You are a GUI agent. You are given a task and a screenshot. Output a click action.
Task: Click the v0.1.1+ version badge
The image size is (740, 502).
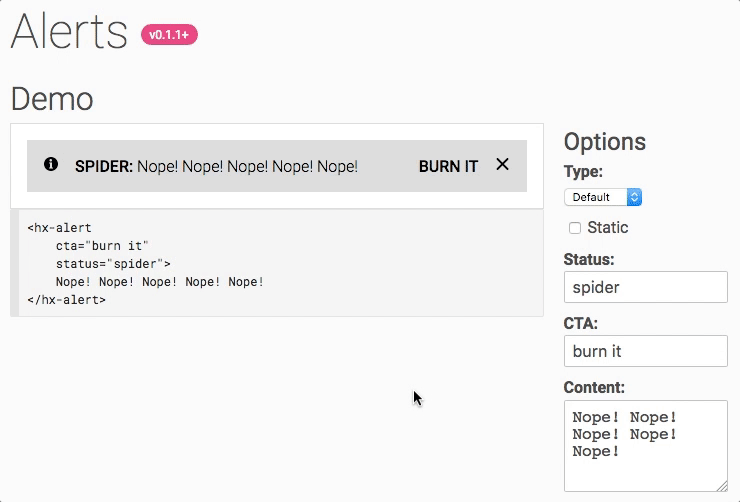[170, 35]
